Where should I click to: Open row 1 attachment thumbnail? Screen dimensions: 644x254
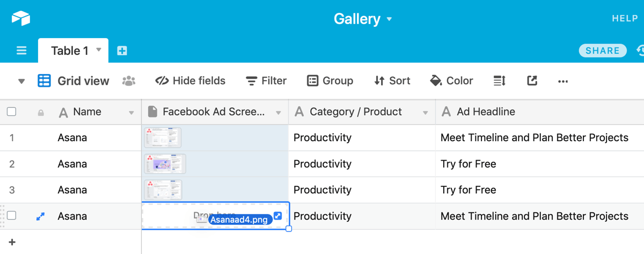point(163,137)
